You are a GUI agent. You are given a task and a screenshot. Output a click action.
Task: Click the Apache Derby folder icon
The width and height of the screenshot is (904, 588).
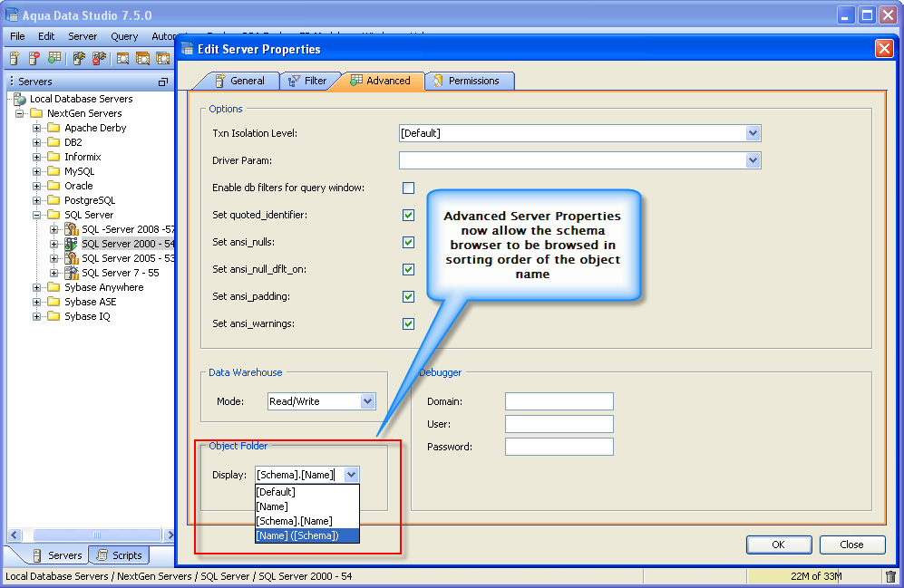[x=53, y=128]
